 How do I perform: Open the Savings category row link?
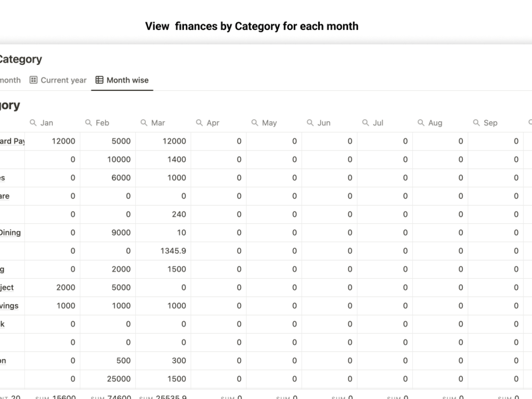pos(9,306)
